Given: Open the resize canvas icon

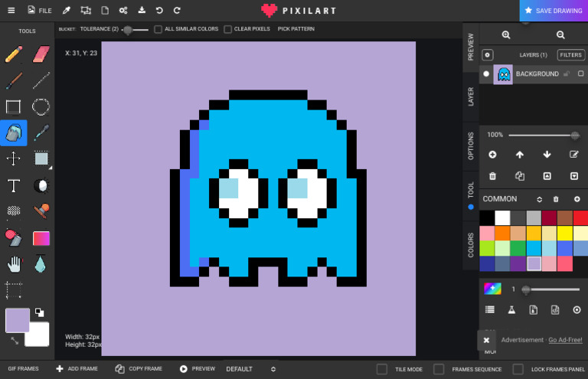Looking at the screenshot, I should pos(86,10).
